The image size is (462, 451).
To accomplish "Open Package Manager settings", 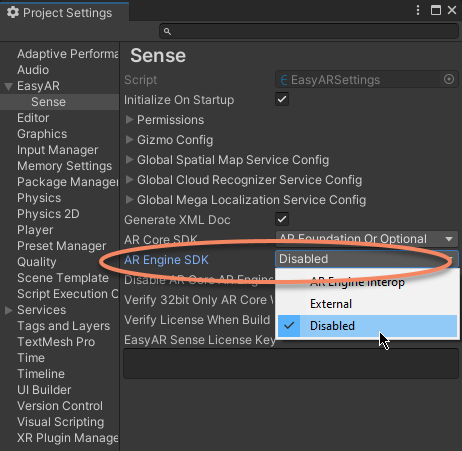I will [68, 182].
